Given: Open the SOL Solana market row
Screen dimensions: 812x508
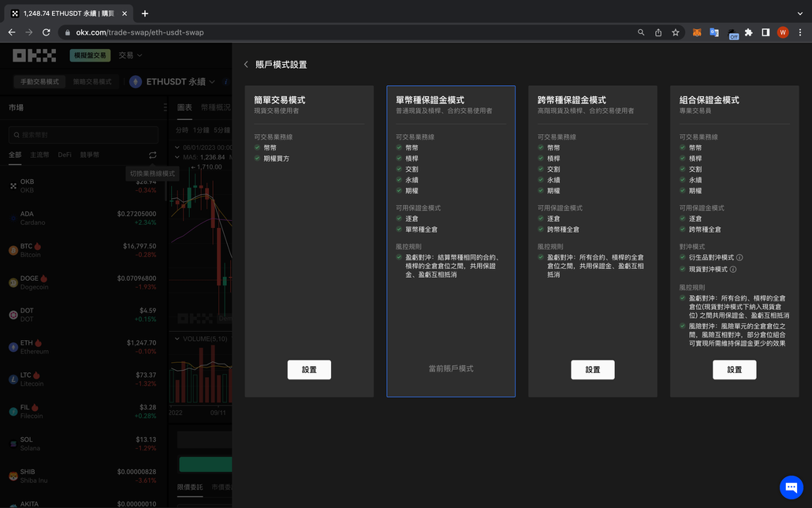Looking at the screenshot, I should (84, 444).
